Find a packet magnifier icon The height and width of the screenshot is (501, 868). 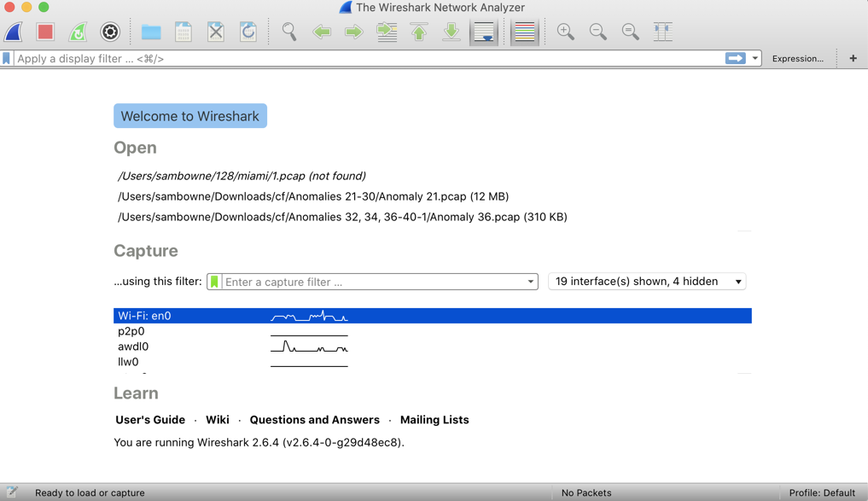click(289, 32)
